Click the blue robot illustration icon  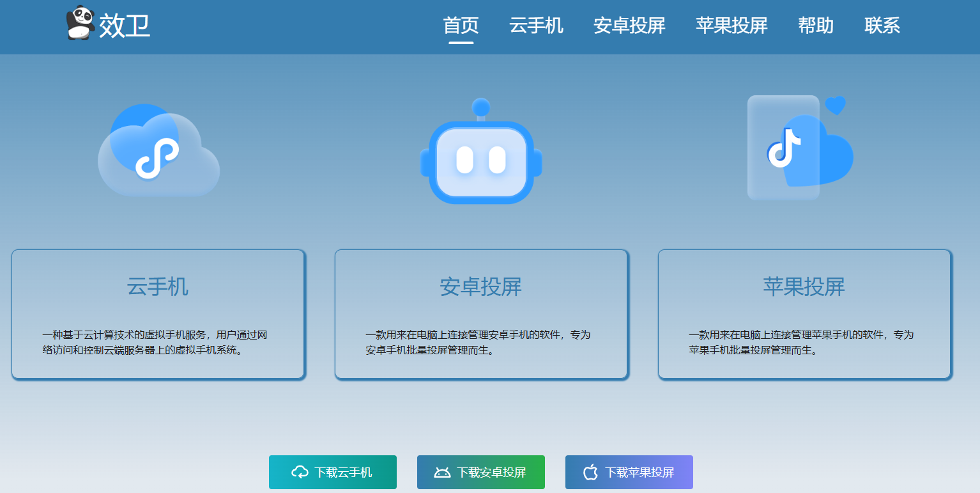pos(481,155)
